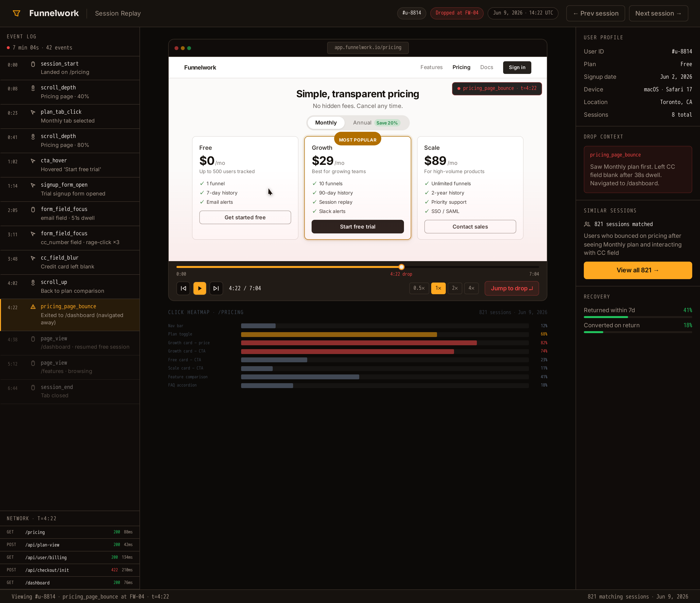Skip to start of replay
This screenshot has width=700, height=603.
coord(183,288)
